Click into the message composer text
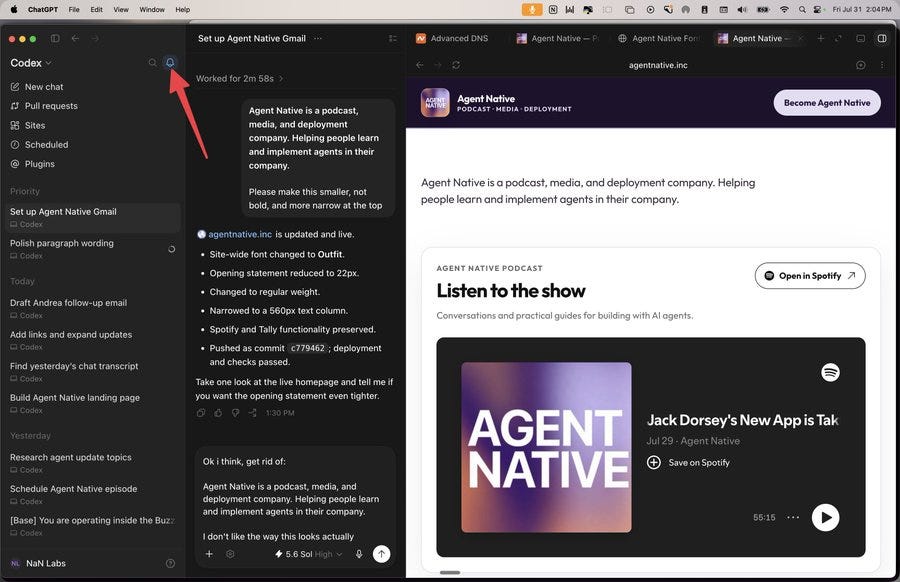This screenshot has width=900, height=582. pyautogui.click(x=294, y=499)
